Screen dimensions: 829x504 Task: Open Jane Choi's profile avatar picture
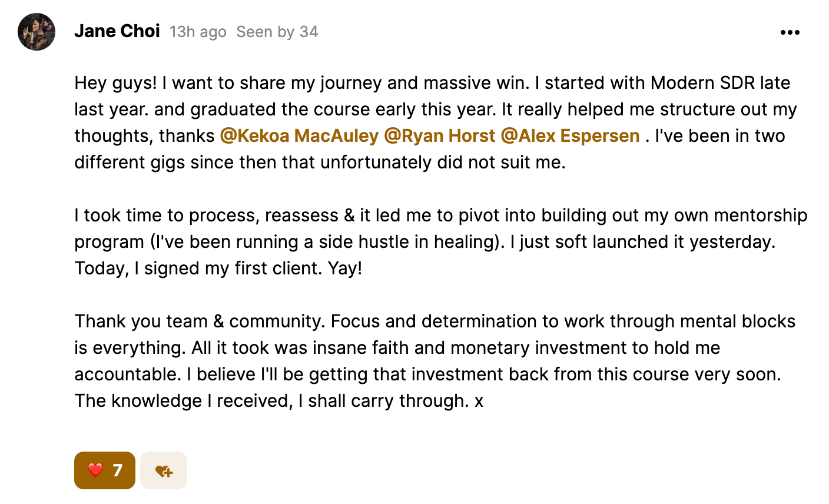point(37,32)
